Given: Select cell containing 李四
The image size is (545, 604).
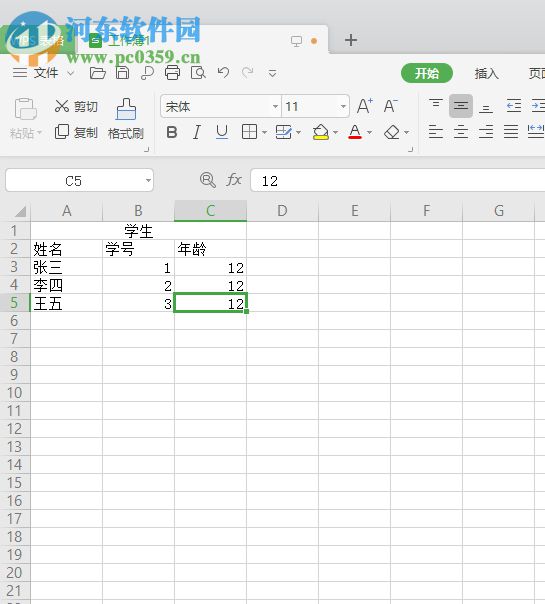Looking at the screenshot, I should point(67,285).
